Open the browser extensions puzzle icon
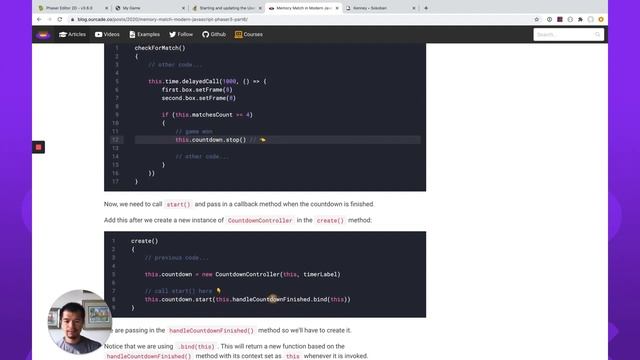640x360 pixels. coord(580,19)
